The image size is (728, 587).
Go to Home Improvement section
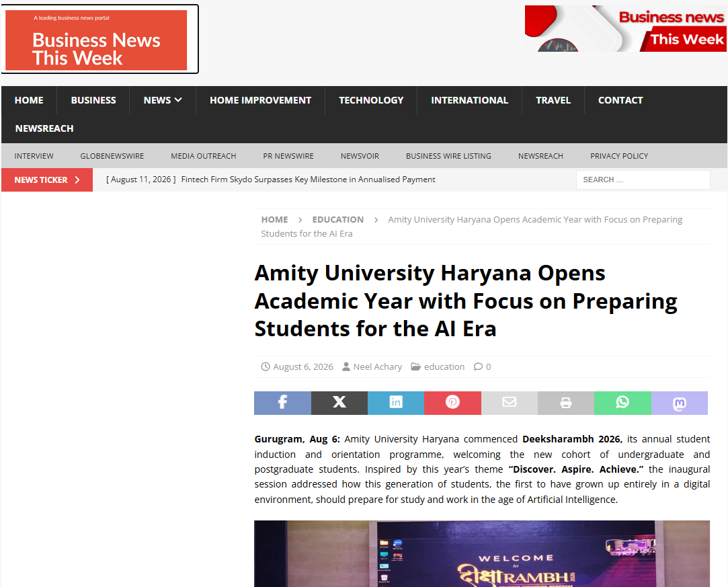[260, 100]
